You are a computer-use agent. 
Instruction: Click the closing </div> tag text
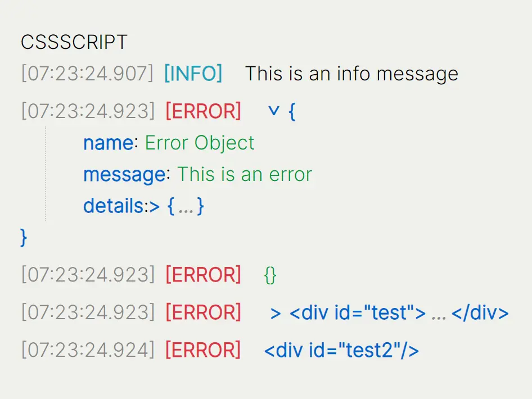click(480, 313)
